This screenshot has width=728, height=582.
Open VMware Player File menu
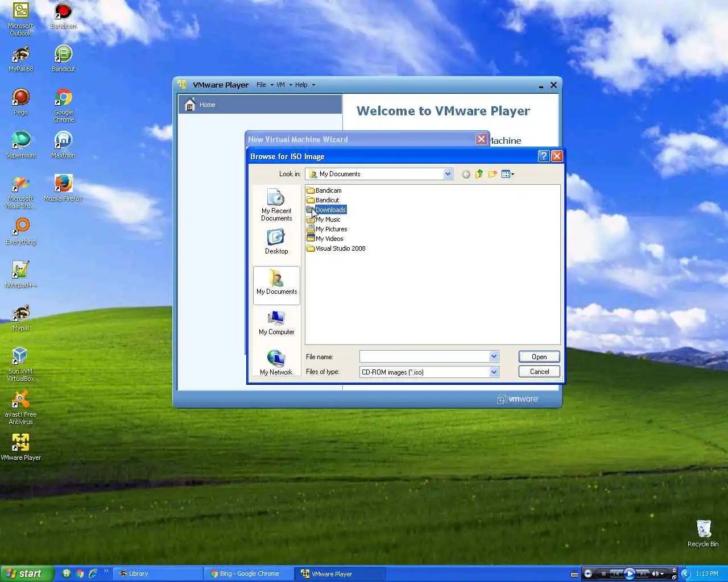coord(264,85)
